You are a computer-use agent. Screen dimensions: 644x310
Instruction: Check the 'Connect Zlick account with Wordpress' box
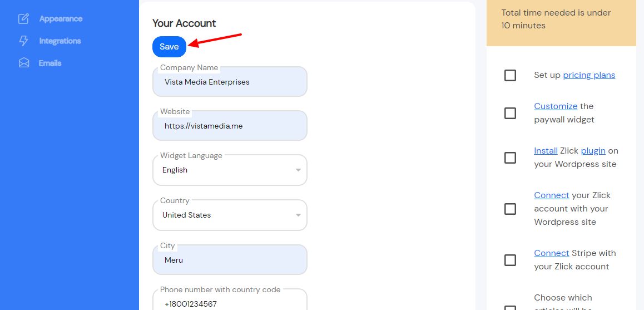tap(510, 209)
